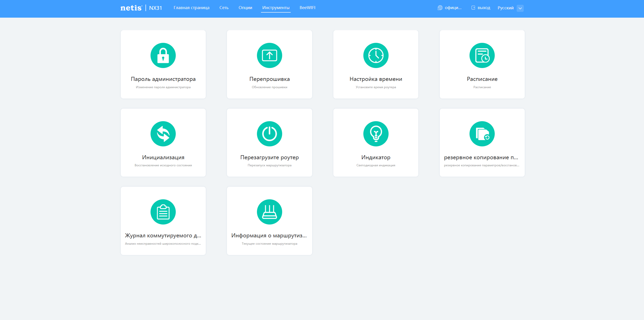Open the Русский language selector
The image size is (644, 320).
click(505, 8)
